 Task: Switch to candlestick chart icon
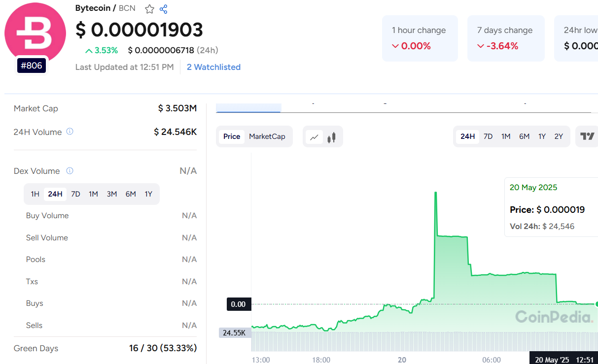coord(331,137)
